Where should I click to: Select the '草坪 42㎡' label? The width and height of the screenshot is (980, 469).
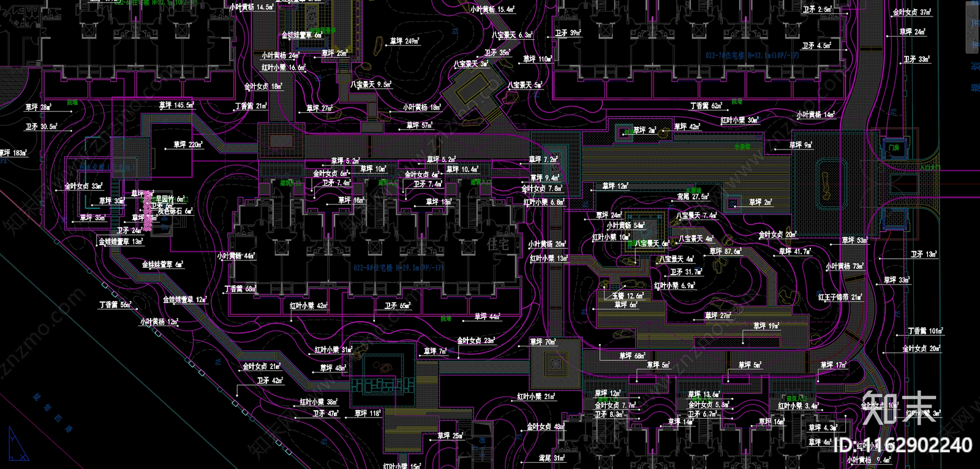(x=687, y=126)
